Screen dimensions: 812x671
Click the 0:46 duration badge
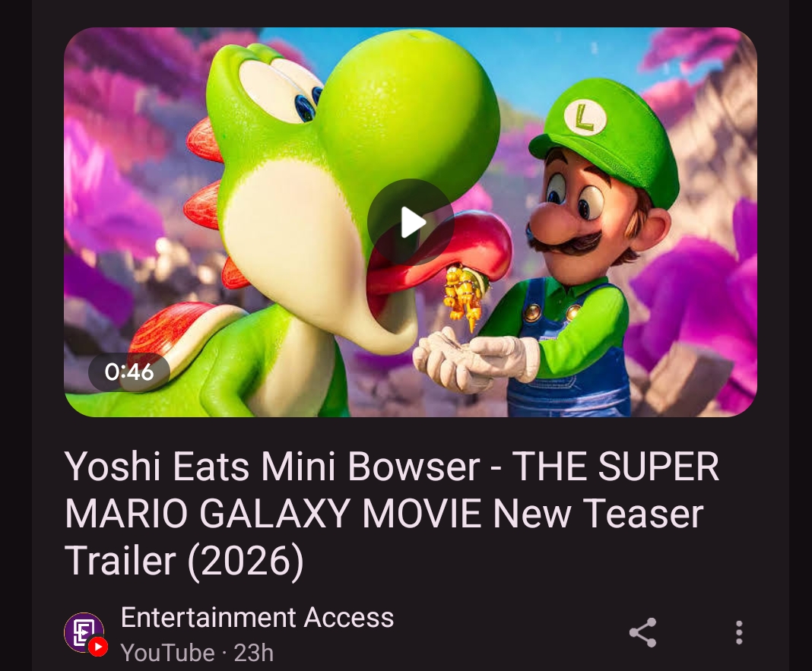pos(129,372)
